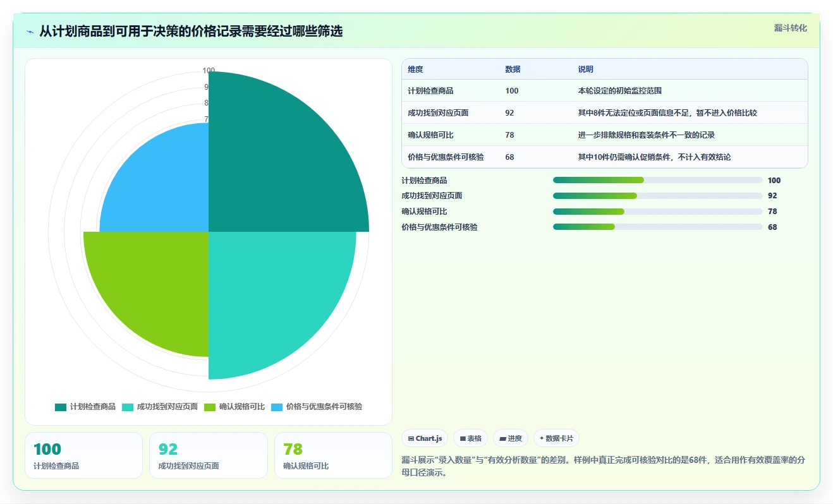The height and width of the screenshot is (504, 833).
Task: Click description 本轮设定的初始监控范围
Action: 619,91
